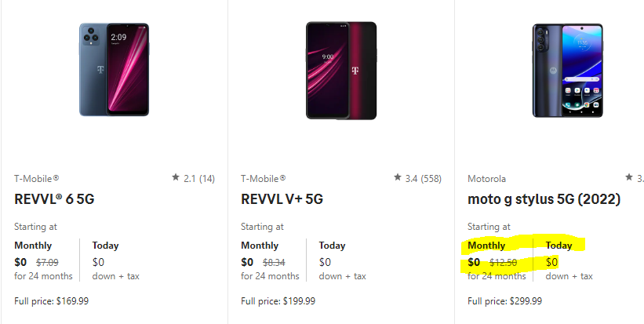Click the T-Mobile label above REVVL V+ 5G

coord(264,179)
